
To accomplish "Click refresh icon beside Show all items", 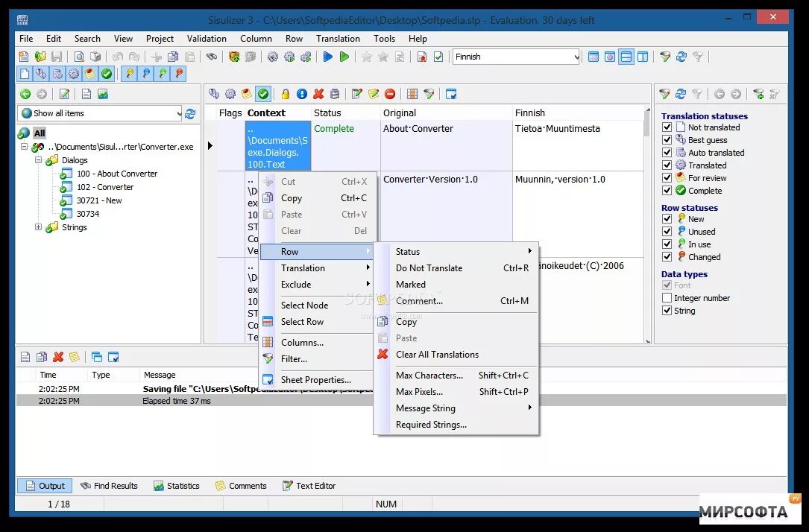I will [x=190, y=113].
